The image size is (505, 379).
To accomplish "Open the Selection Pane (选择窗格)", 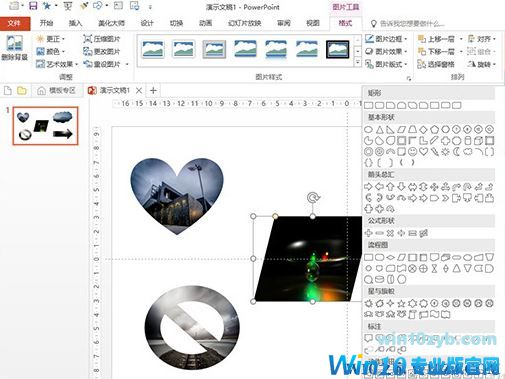I will point(436,64).
